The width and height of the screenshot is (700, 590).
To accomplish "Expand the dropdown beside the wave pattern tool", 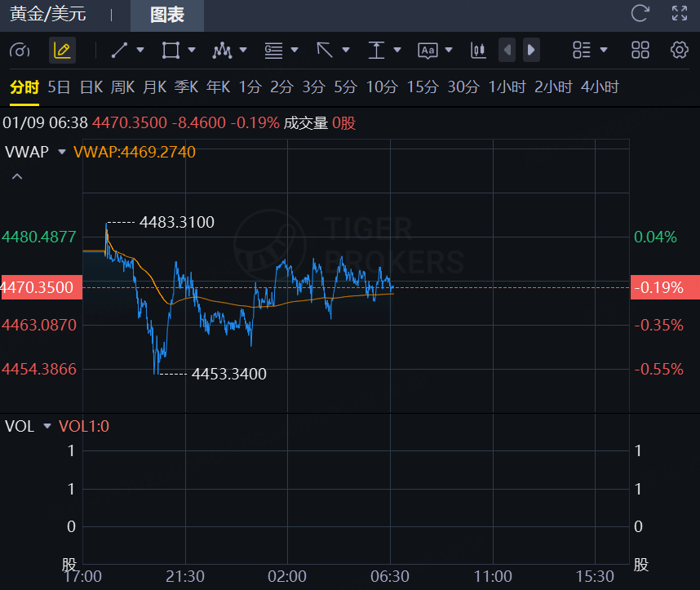I will (x=243, y=51).
